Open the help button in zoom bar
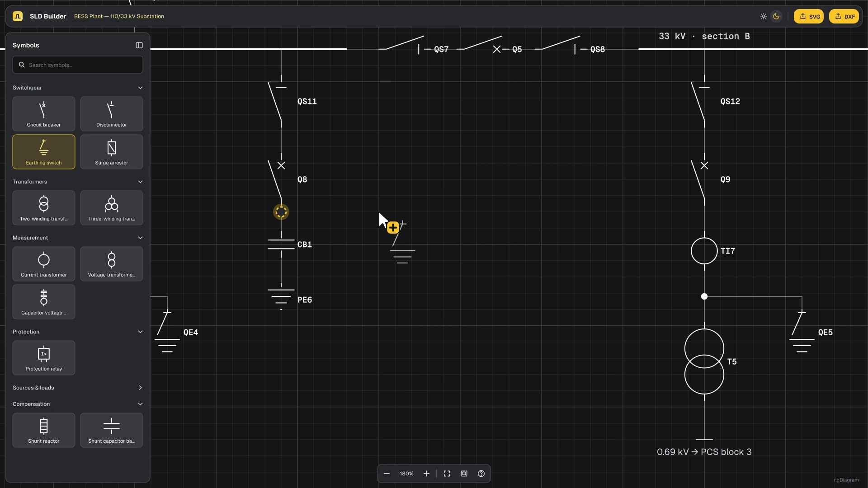The width and height of the screenshot is (868, 488). 481,474
